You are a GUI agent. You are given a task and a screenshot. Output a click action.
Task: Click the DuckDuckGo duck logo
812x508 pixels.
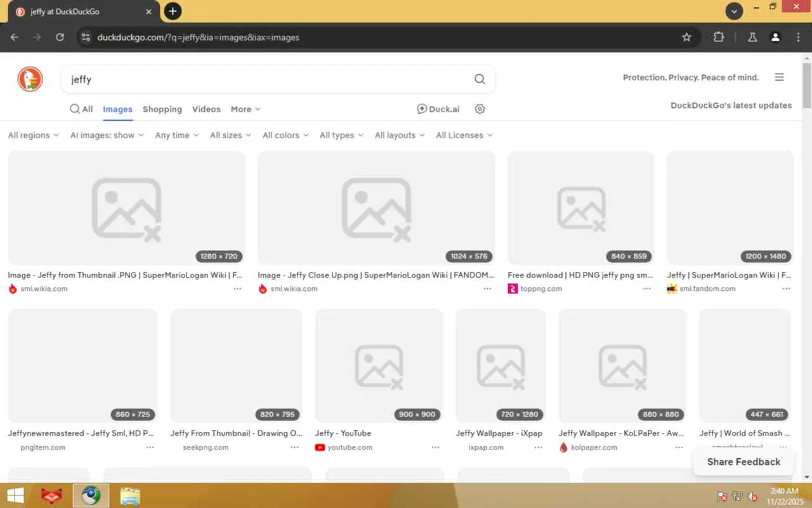tap(30, 79)
